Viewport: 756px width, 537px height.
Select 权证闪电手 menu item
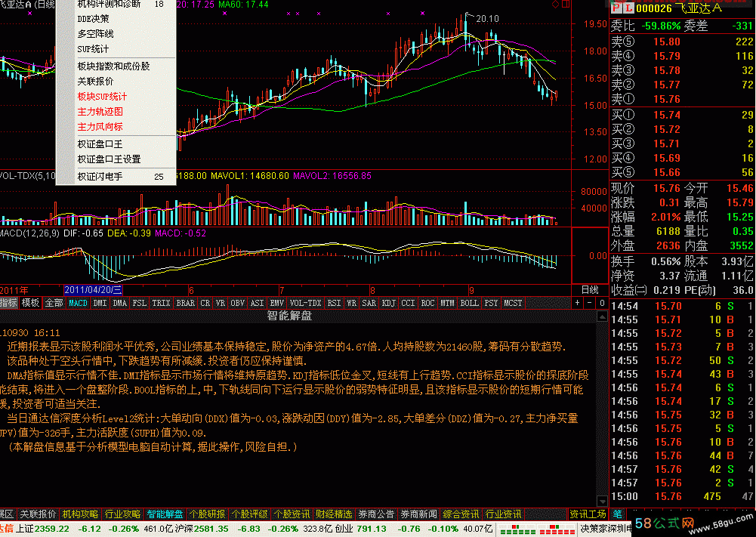116,177
